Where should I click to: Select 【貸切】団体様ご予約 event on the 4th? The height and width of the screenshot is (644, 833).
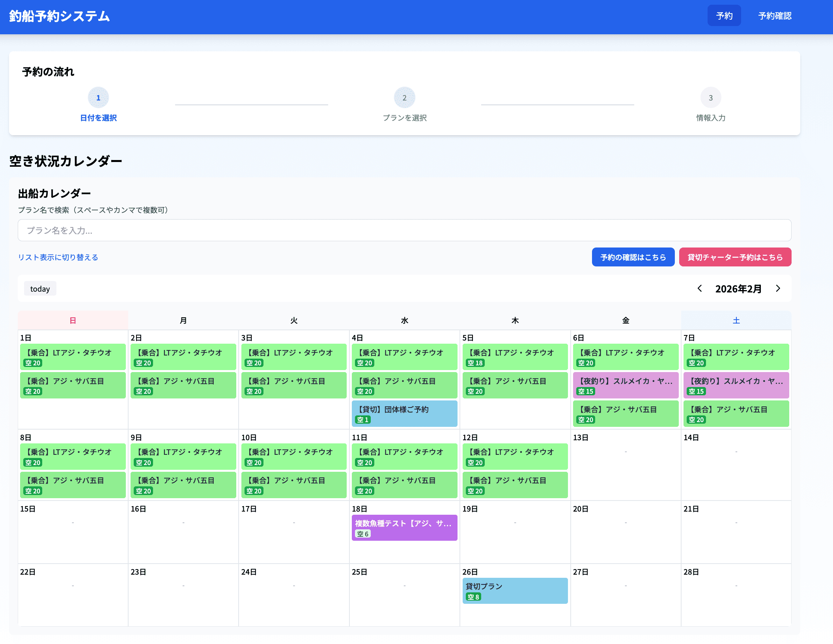(x=404, y=413)
